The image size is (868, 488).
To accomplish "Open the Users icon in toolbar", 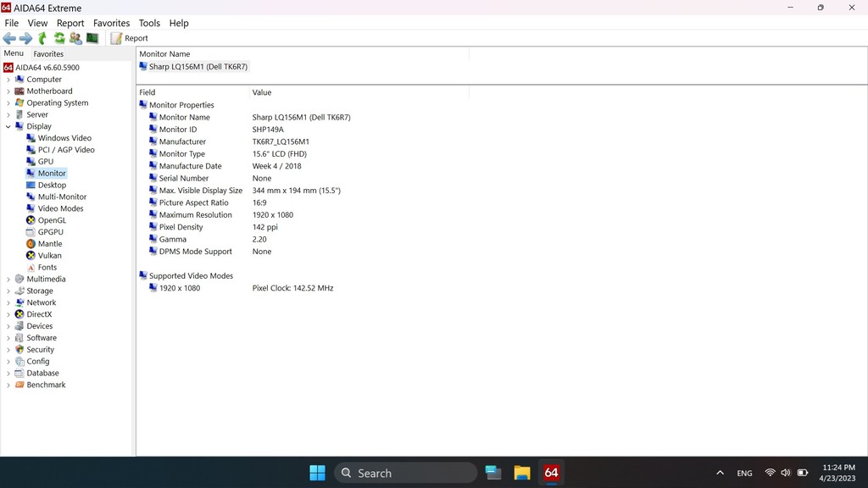I will point(75,38).
